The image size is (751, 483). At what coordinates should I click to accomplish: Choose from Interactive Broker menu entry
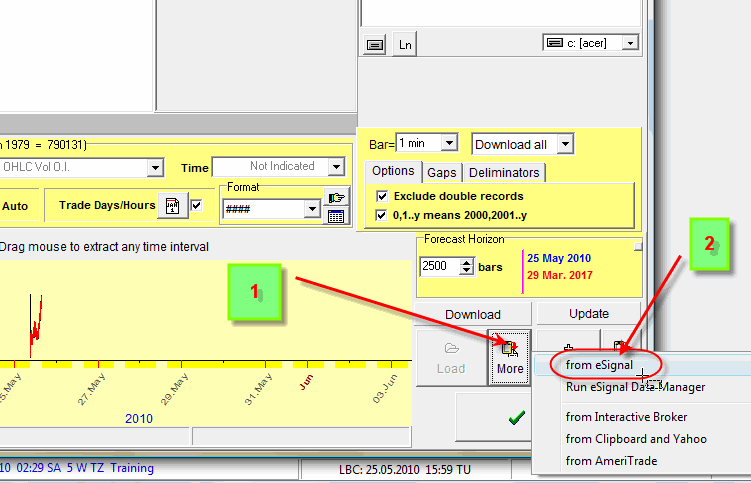tap(626, 417)
